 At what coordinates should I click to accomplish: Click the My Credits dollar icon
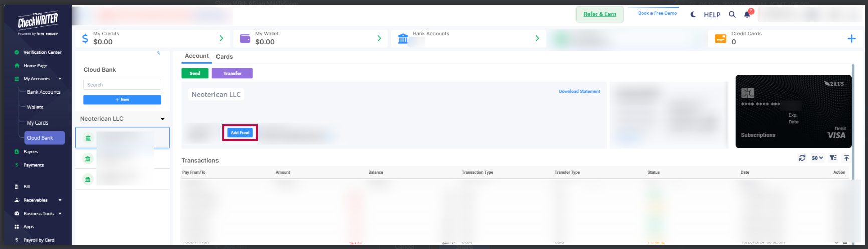coord(85,38)
